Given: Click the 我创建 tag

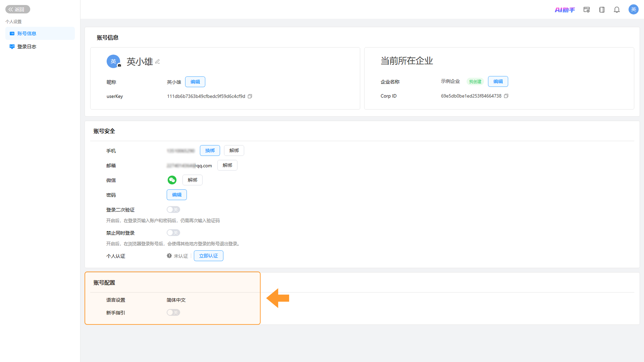Looking at the screenshot, I should [475, 81].
